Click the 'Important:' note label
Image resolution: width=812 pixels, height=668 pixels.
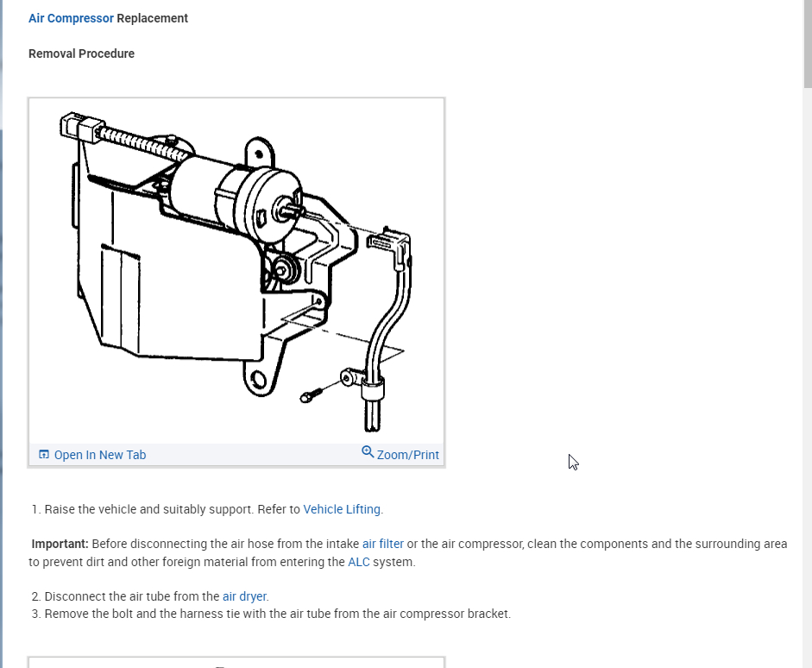60,544
